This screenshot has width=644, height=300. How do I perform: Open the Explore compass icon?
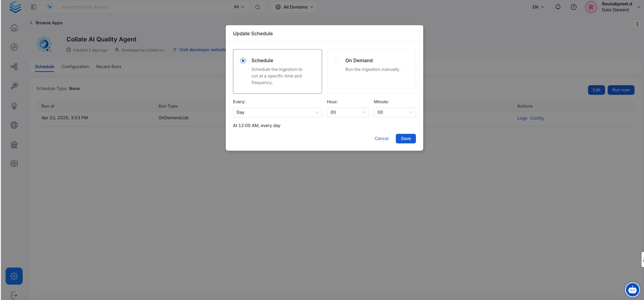click(x=14, y=47)
